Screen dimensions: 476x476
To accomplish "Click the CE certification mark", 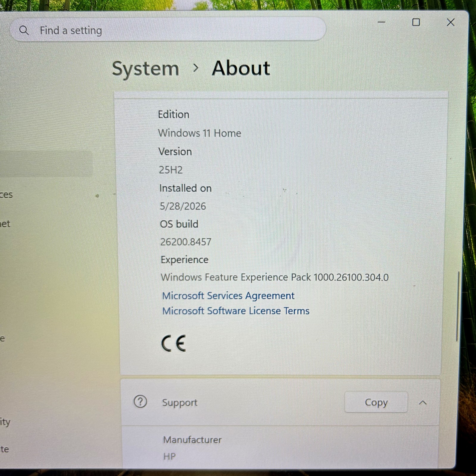I will [174, 343].
